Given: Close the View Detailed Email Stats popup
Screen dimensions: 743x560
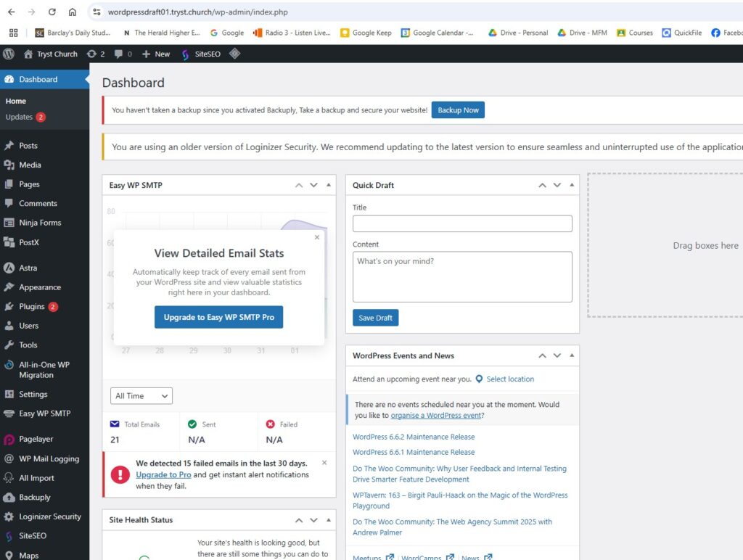Looking at the screenshot, I should (317, 237).
